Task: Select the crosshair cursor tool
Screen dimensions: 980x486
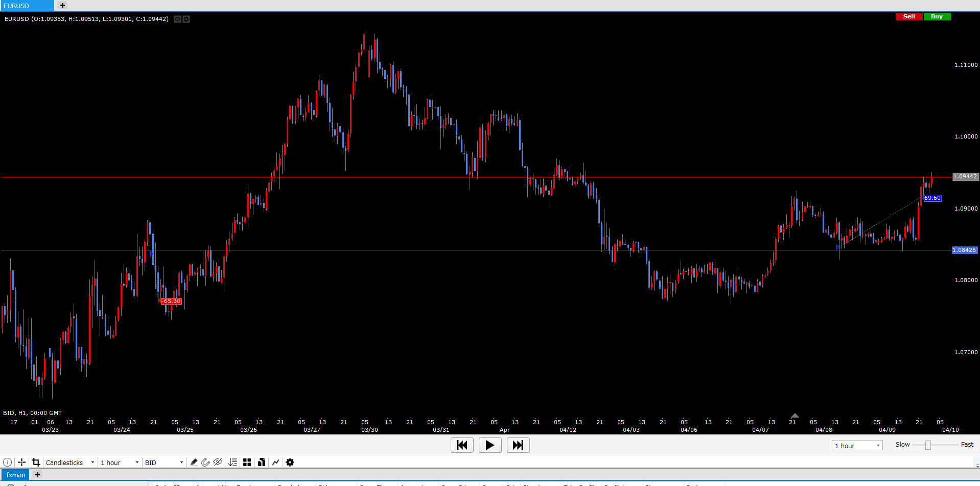Action: 21,462
